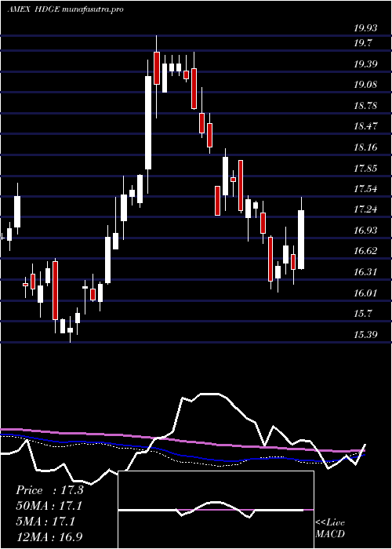
Task: Click the 19.08 price axis label
Action: 365,85
